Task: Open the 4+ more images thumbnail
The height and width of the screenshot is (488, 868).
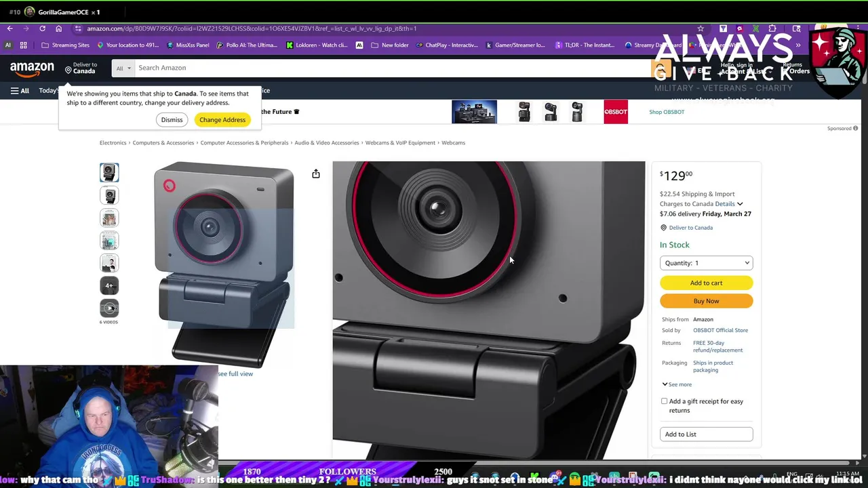Action: (x=109, y=285)
